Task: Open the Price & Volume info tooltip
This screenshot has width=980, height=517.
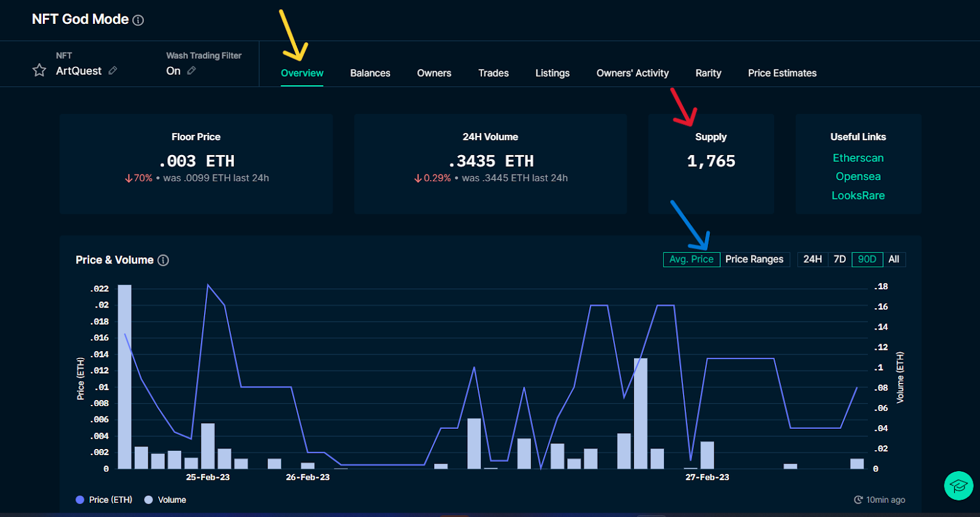Action: [x=163, y=260]
